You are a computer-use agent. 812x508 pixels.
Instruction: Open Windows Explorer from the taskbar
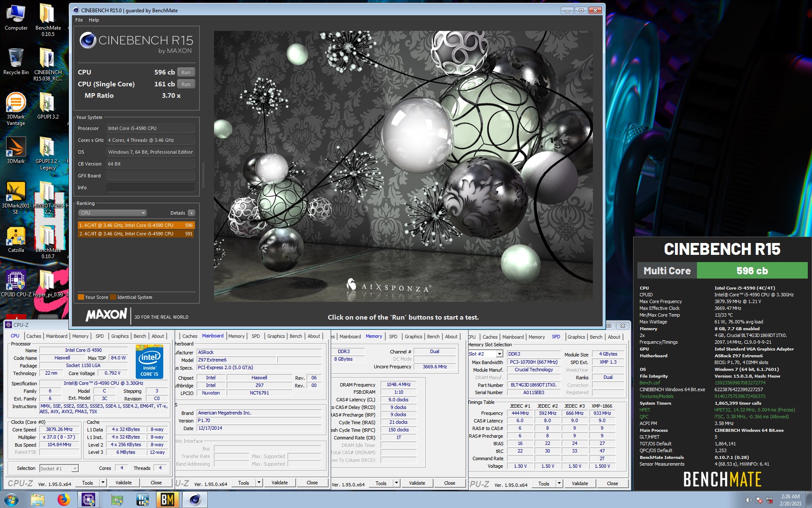point(38,500)
